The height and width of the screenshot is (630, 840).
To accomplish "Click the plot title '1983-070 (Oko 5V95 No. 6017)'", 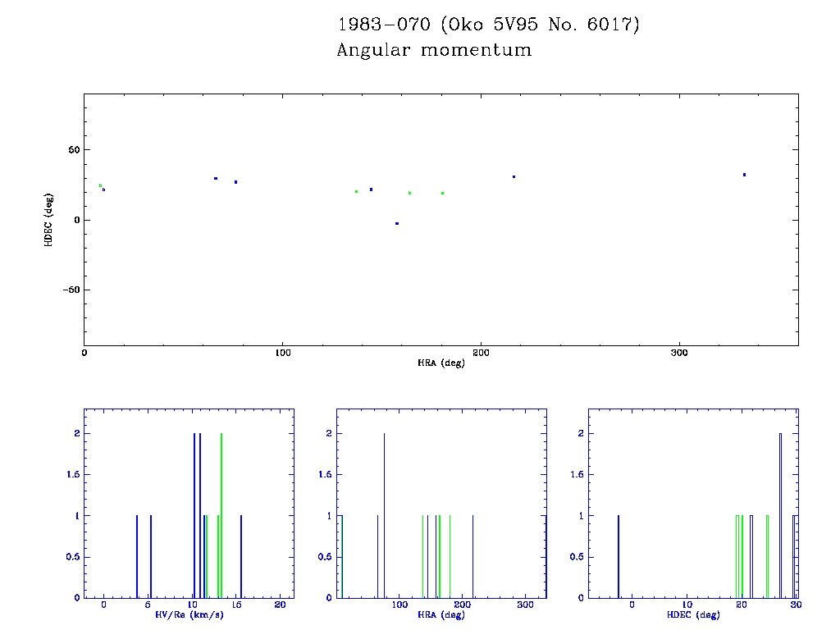I will point(487,25).
